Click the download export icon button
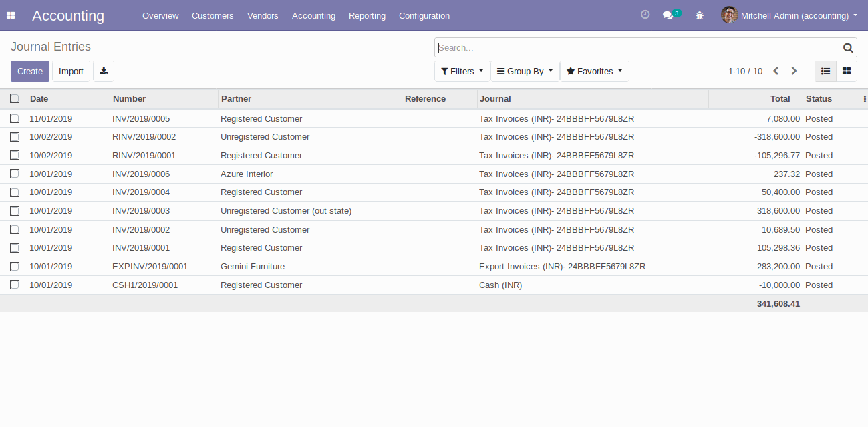The image size is (868, 427). point(104,72)
